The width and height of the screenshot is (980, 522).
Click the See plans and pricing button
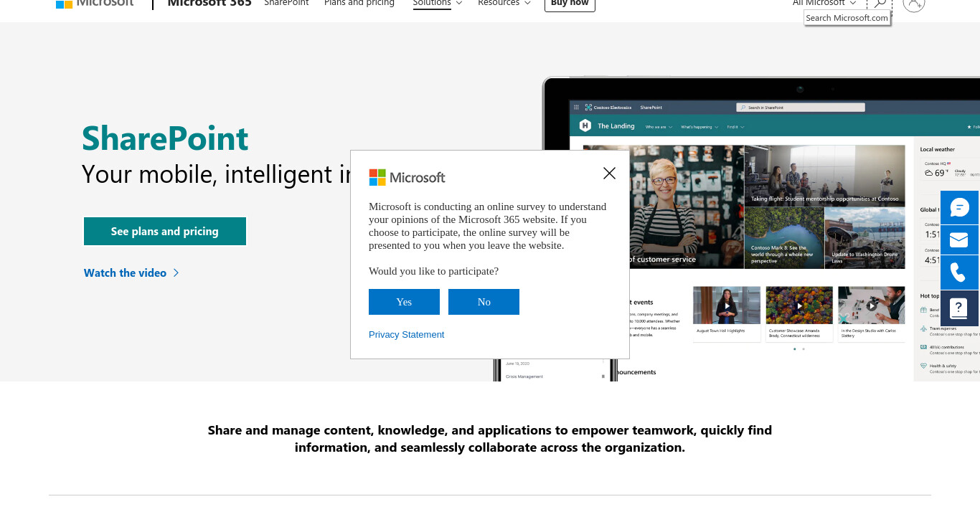click(165, 232)
